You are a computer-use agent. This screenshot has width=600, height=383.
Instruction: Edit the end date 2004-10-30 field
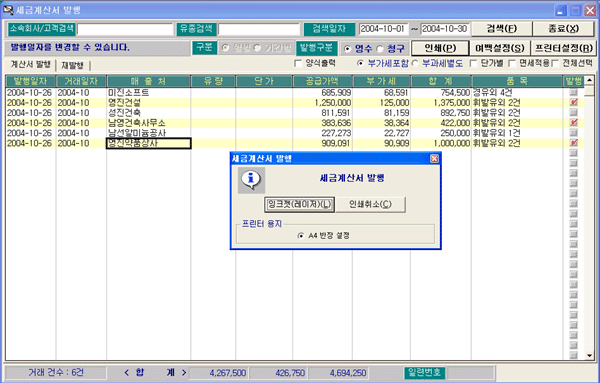coord(445,29)
